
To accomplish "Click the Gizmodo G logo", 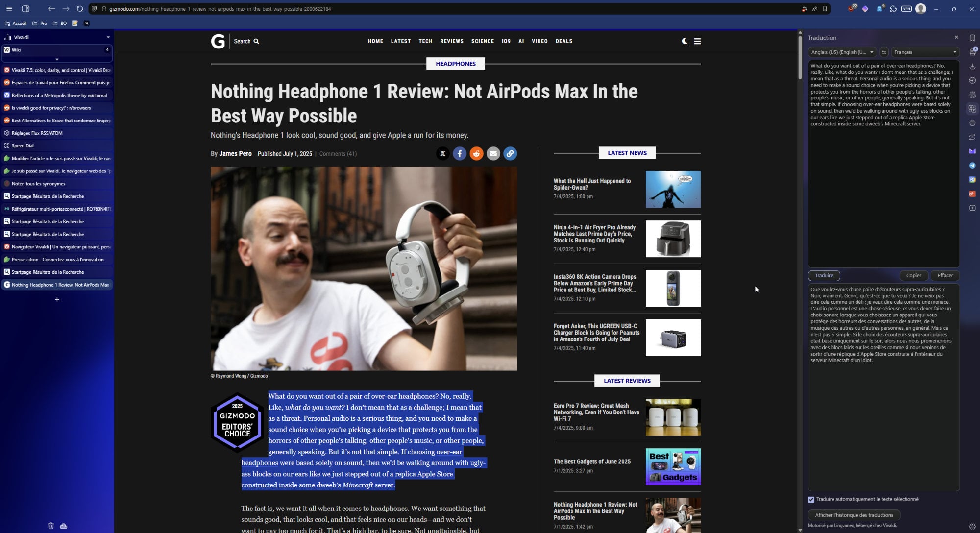I will click(218, 41).
